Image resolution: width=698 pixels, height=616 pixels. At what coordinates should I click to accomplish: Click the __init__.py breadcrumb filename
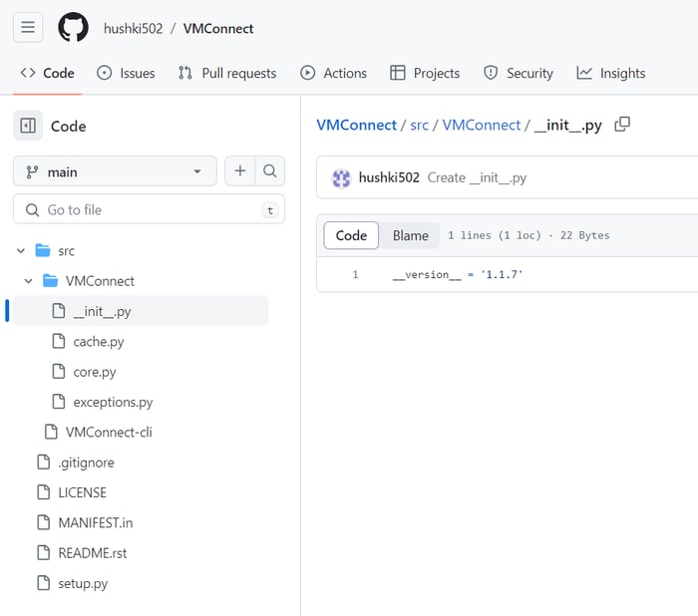click(568, 126)
